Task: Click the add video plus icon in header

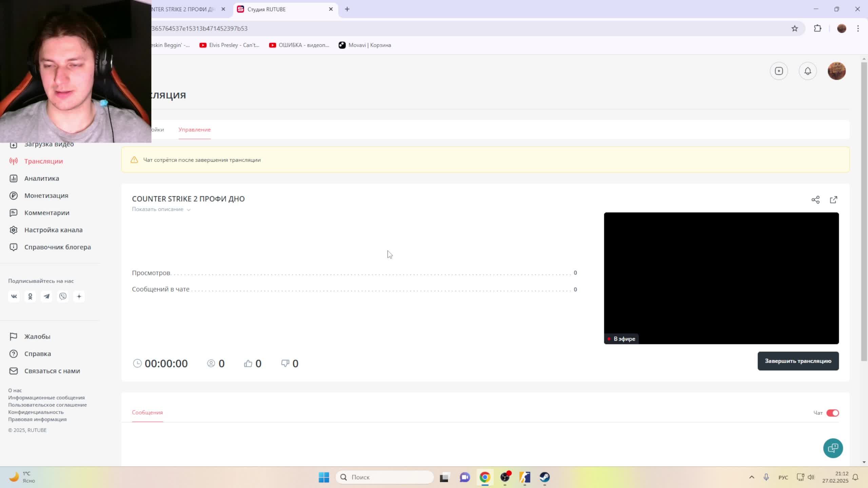Action: (779, 71)
